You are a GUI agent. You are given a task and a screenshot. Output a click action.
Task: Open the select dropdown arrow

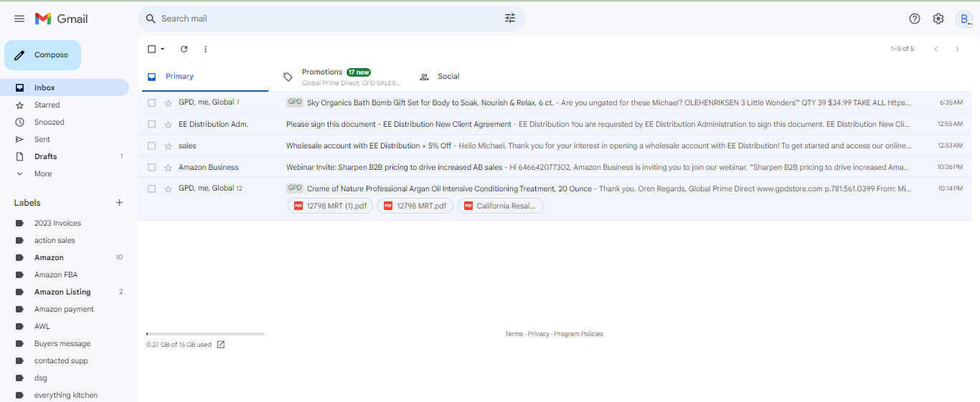tap(163, 49)
